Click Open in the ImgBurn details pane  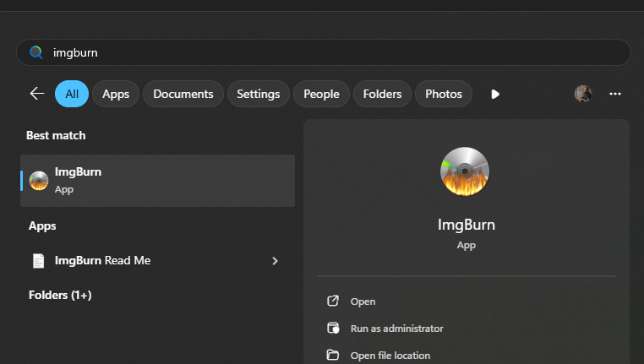tap(363, 302)
